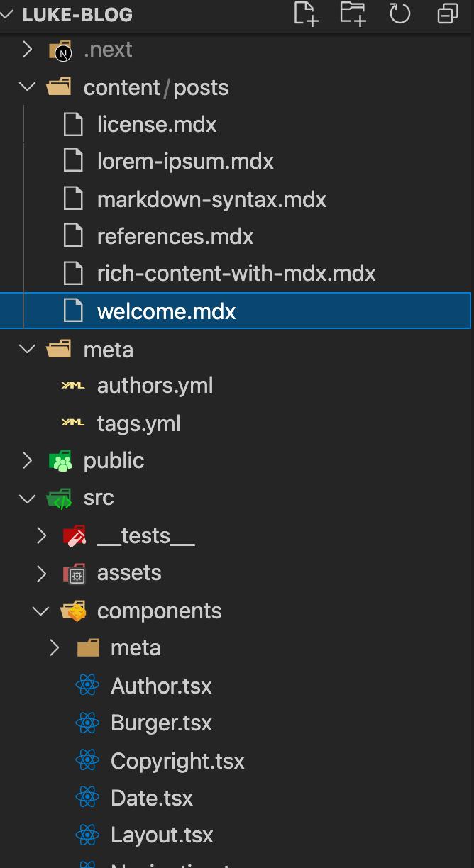The height and width of the screenshot is (868, 474).
Task: Select rich-content-with-mdx.mdx file
Action: pyautogui.click(x=237, y=273)
